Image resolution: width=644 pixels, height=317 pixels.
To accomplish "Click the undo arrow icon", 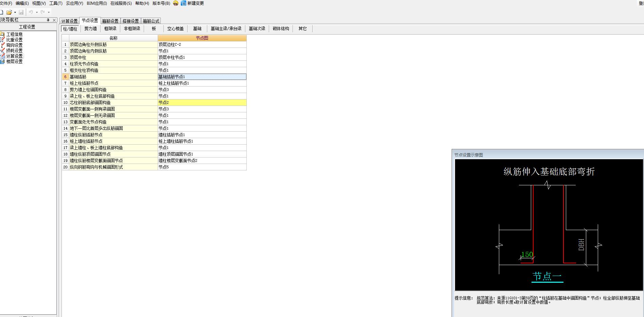I will (x=31, y=12).
